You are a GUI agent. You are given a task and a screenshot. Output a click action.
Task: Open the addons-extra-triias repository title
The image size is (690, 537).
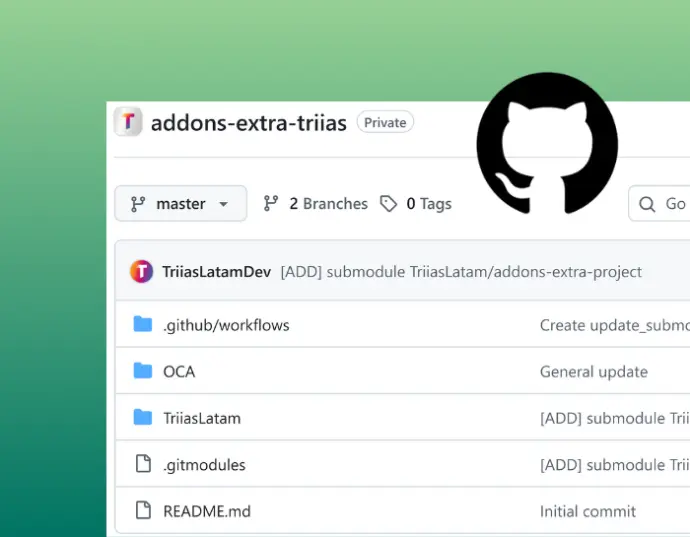249,122
